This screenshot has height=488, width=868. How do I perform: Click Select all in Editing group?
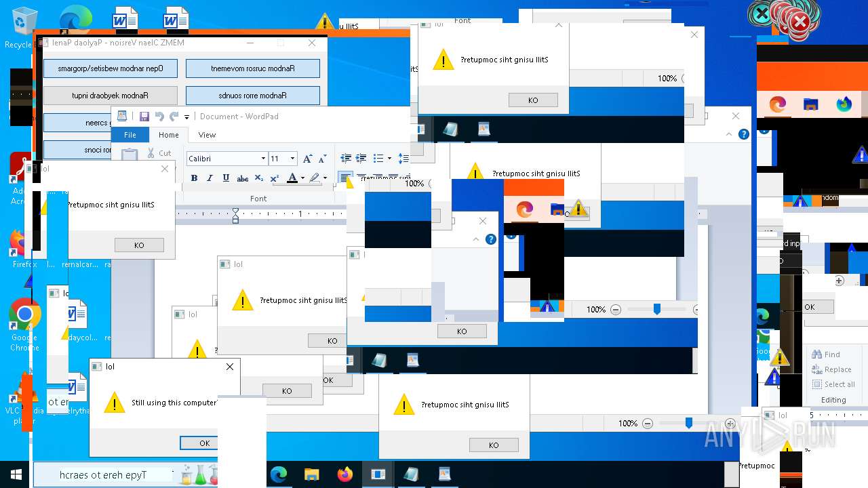coord(833,384)
